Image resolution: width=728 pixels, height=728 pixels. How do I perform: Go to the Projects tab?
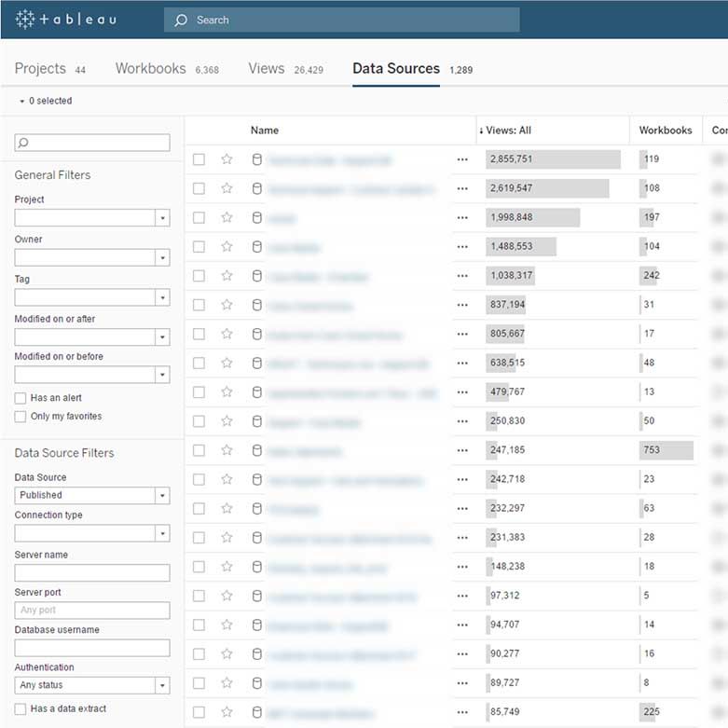[40, 69]
